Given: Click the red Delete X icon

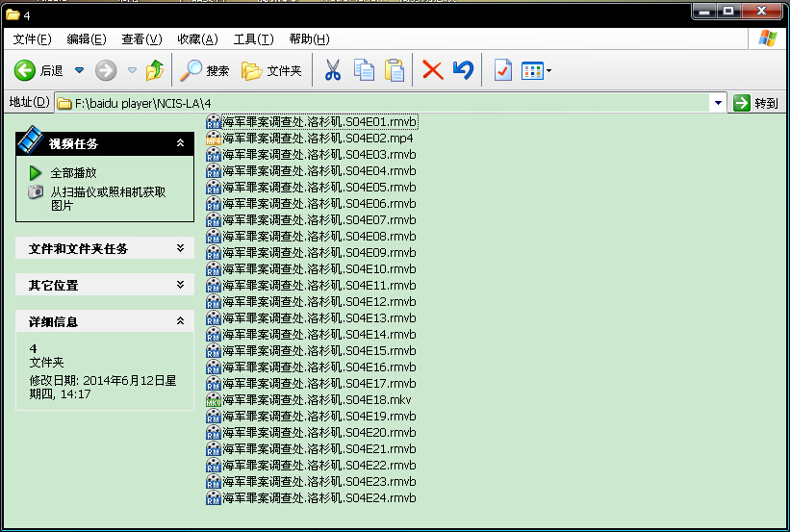Looking at the screenshot, I should coord(432,70).
